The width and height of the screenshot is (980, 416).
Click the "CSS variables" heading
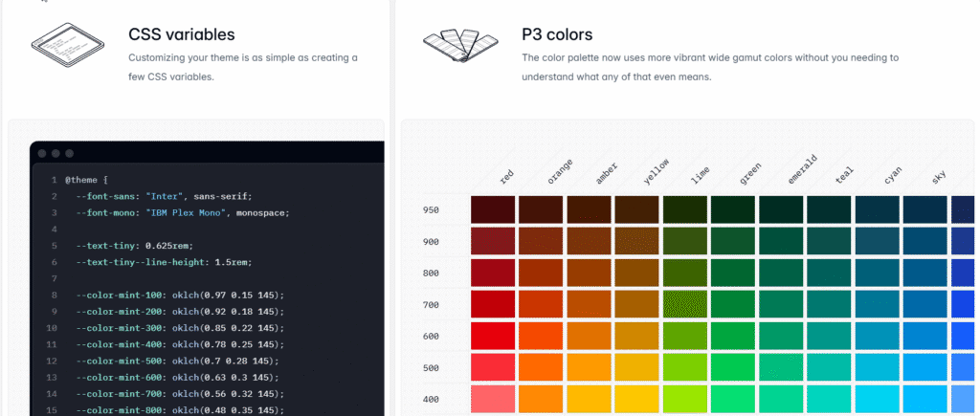click(181, 35)
